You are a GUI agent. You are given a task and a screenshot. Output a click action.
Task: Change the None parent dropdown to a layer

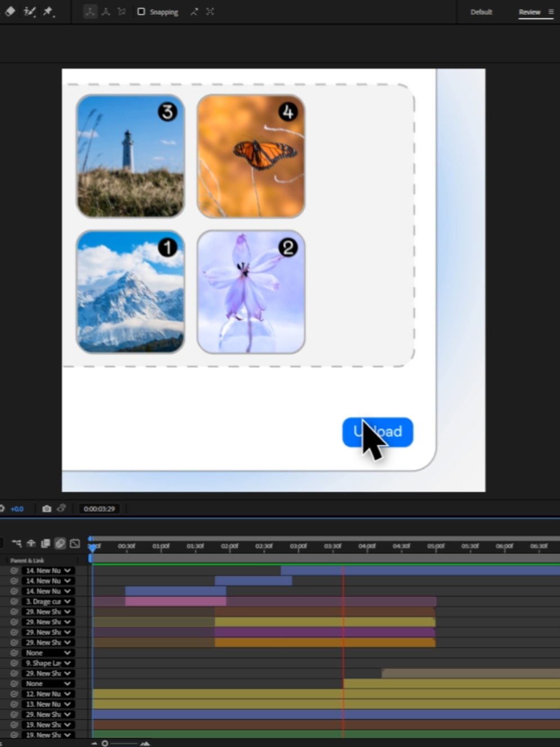47,653
